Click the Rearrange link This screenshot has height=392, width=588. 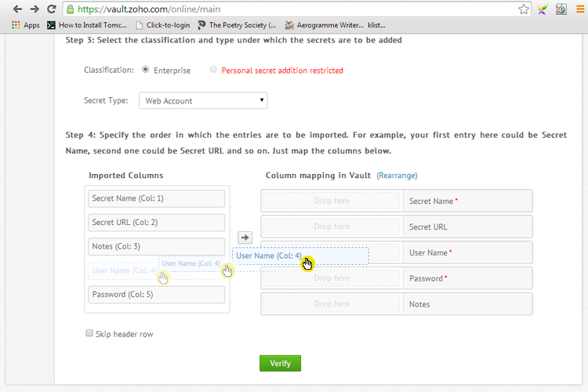point(397,176)
